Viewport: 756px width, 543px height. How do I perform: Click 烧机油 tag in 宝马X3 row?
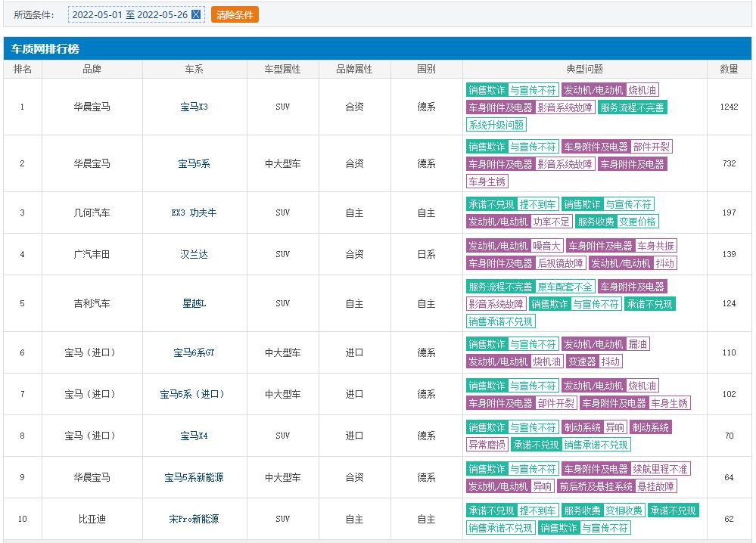[x=642, y=90]
